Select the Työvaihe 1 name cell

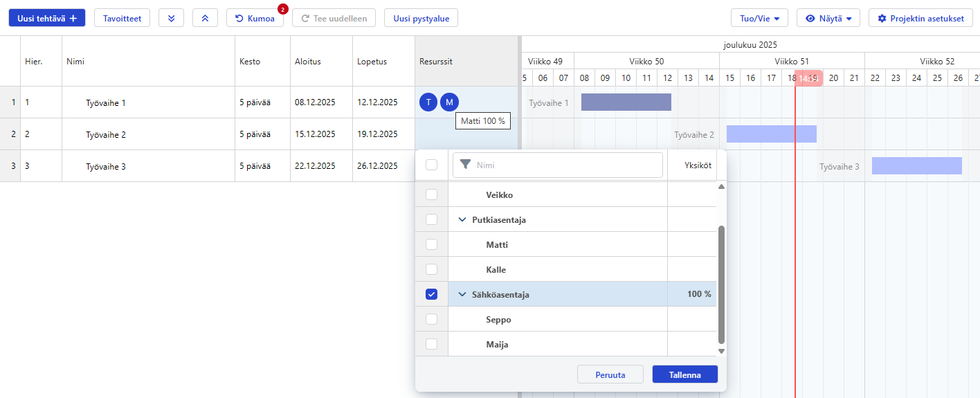pos(149,102)
